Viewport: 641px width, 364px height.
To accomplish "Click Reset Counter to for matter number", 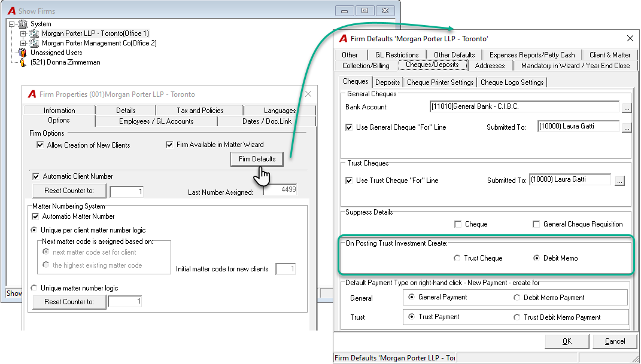I will tap(69, 302).
